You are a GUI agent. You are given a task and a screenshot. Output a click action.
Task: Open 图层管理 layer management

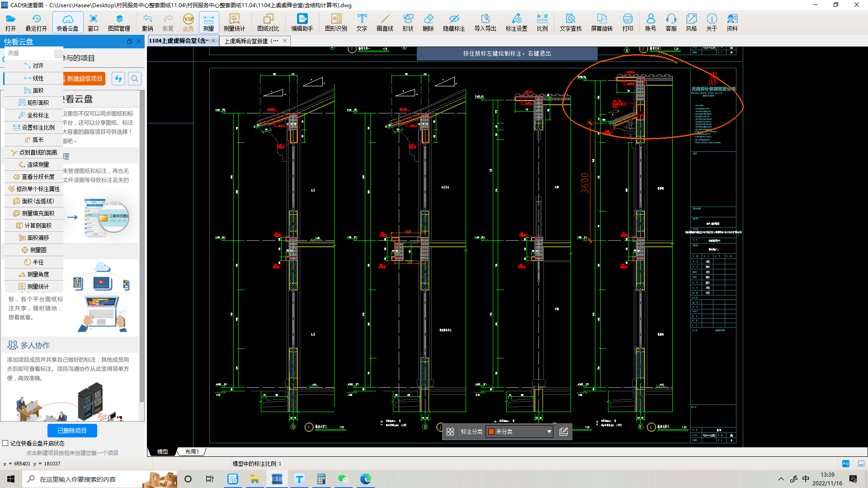[119, 22]
